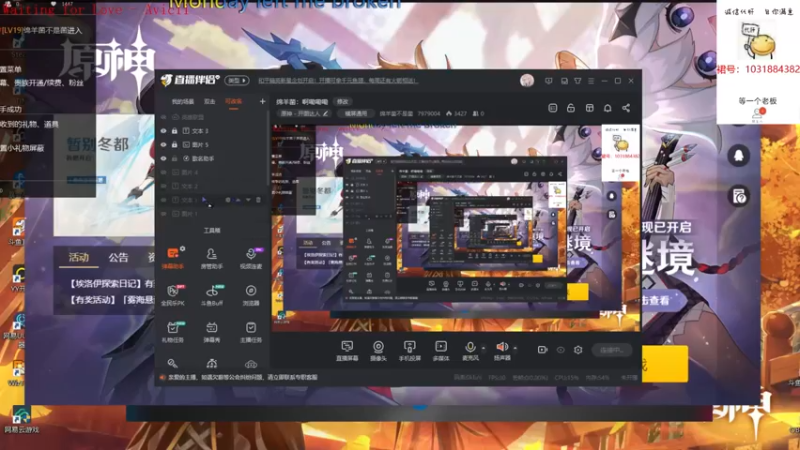The width and height of the screenshot is (800, 450).
Task: Click the 麦克风 microphone icon
Action: (470, 347)
